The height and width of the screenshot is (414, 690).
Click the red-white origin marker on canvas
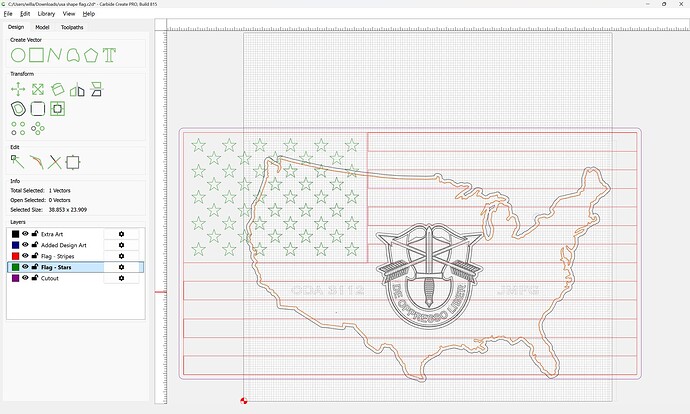coord(244,400)
